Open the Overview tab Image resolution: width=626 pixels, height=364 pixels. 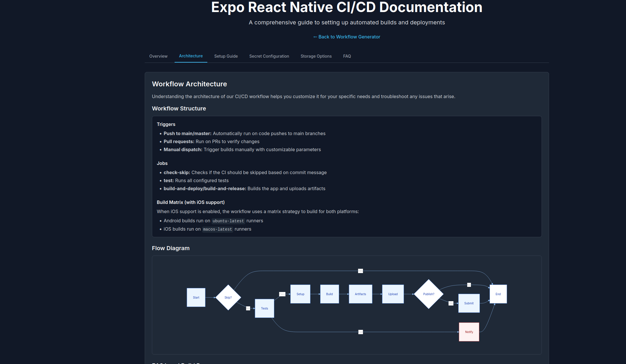(x=158, y=56)
